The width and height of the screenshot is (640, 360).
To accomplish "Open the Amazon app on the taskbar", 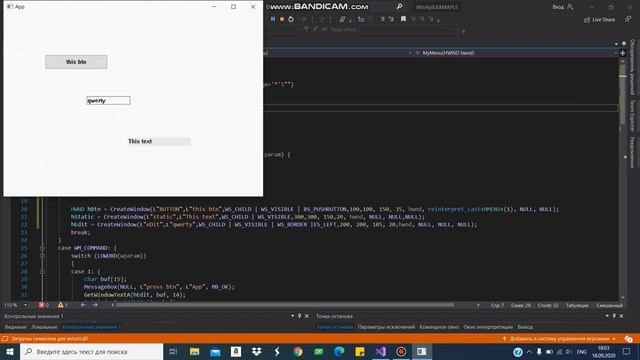I will (x=236, y=351).
